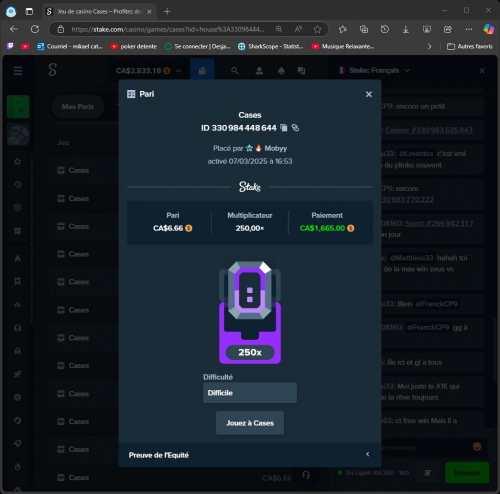Open Mobyy player profile
The height and width of the screenshot is (494, 500).
[x=276, y=148]
